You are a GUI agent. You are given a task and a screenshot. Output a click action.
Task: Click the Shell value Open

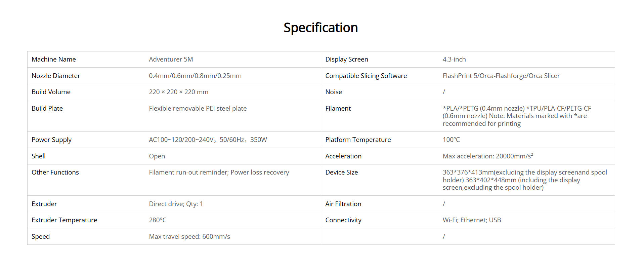coord(157,156)
